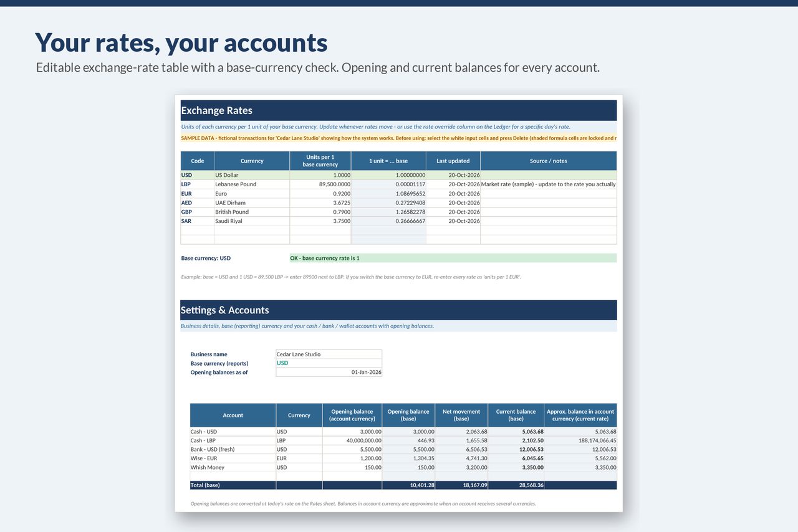Viewport: 798px width, 532px height.
Task: Click the 'Net movement (base)' column header
Action: pyautogui.click(x=461, y=416)
